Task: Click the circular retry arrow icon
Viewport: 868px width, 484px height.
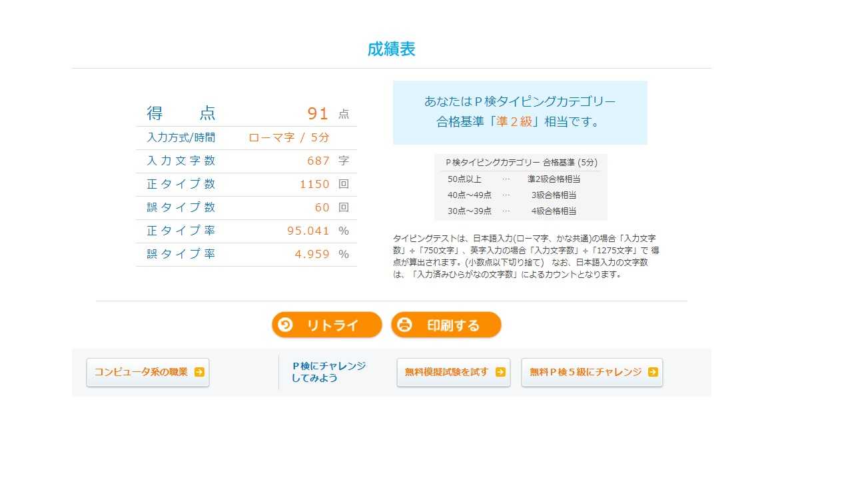Action: click(285, 325)
